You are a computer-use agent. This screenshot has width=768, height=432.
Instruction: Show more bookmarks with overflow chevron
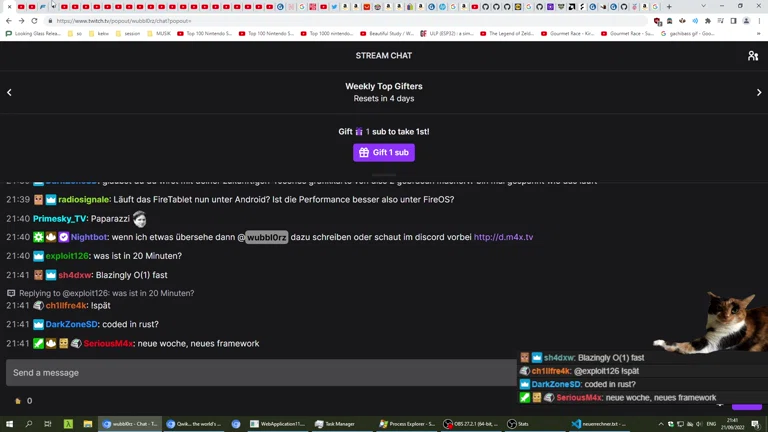[x=759, y=34]
